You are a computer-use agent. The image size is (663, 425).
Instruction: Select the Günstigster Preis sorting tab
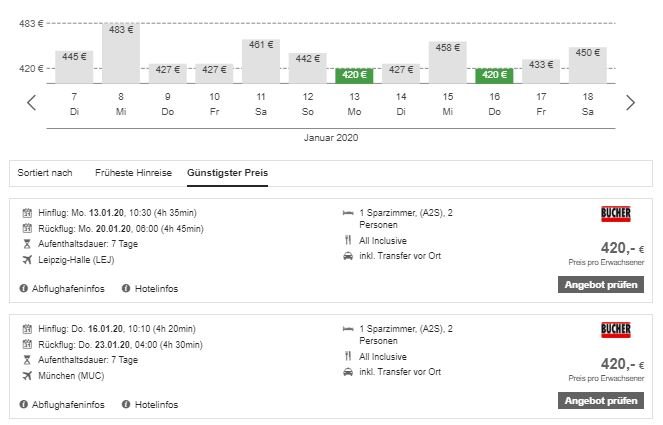click(x=227, y=173)
